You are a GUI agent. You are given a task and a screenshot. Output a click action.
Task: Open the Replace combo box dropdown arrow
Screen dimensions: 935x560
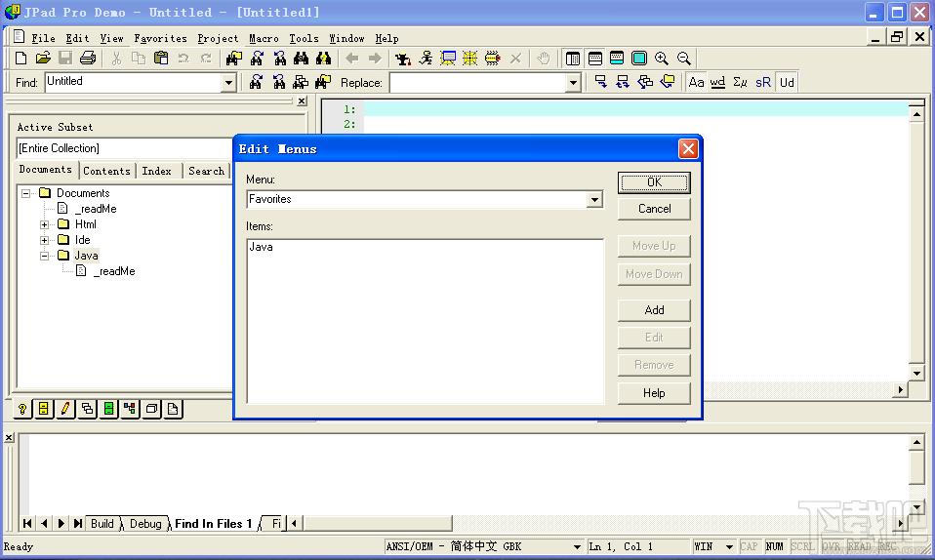(x=573, y=83)
